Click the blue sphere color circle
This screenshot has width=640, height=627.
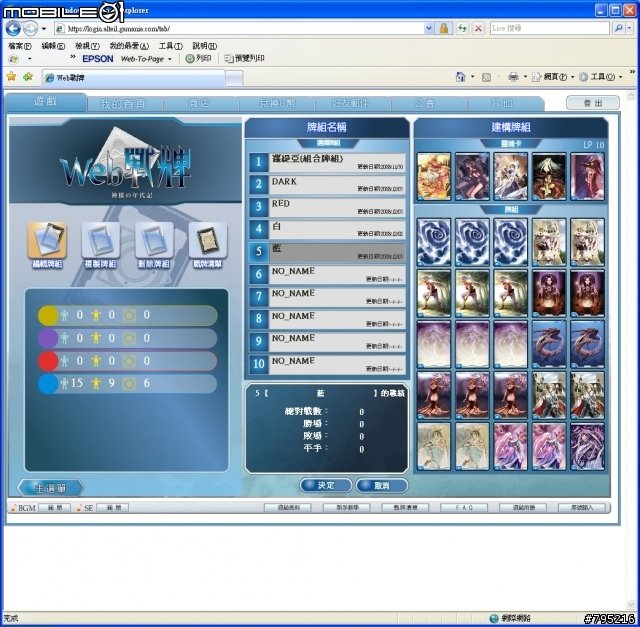48,384
